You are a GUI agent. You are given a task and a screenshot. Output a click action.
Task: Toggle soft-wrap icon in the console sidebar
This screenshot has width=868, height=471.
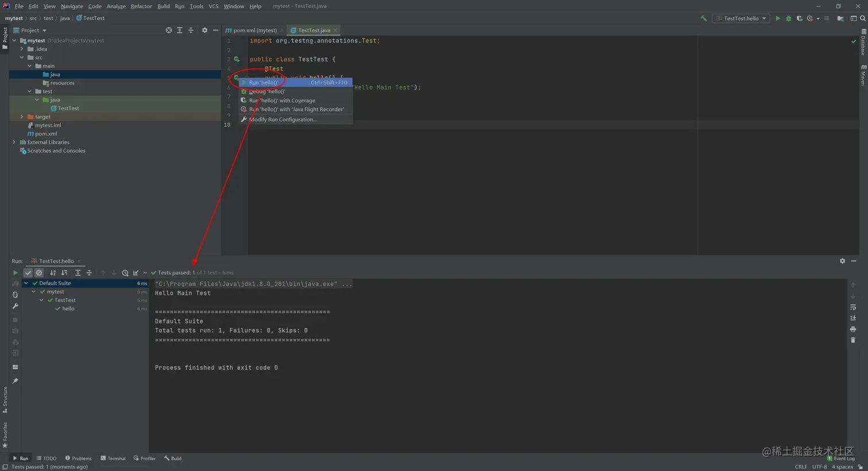click(x=853, y=307)
